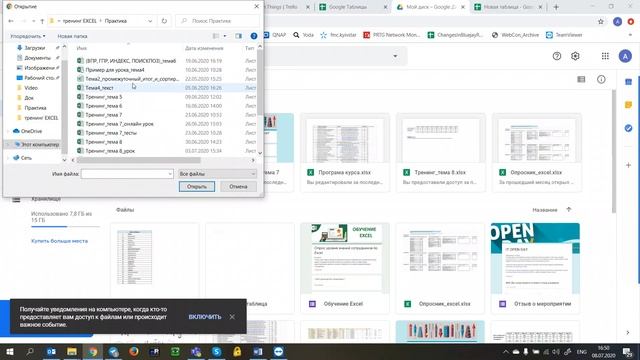Expand the Сеть tree node
The image size is (640, 360).
(8, 158)
